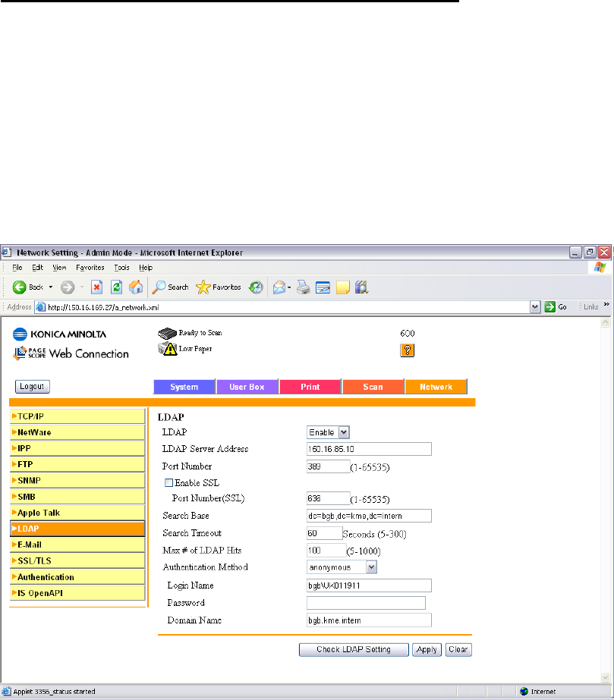Log out using the Logout button
614x700 pixels.
click(x=32, y=387)
